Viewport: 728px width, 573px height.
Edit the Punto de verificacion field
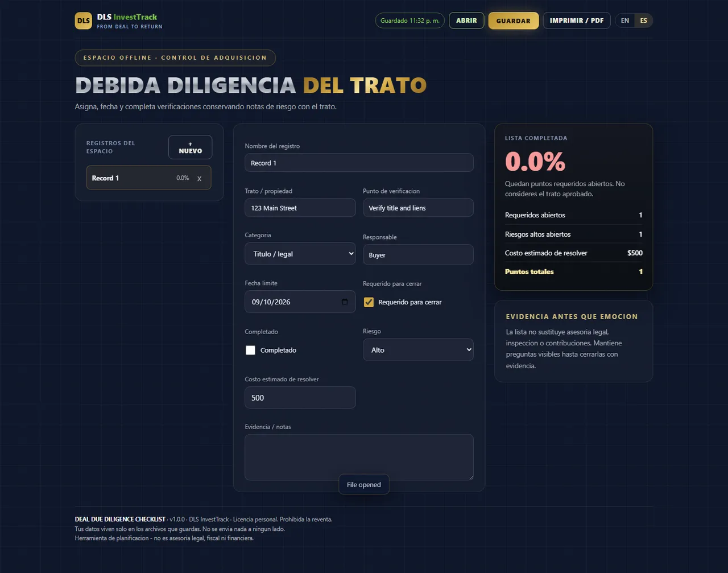click(x=418, y=208)
